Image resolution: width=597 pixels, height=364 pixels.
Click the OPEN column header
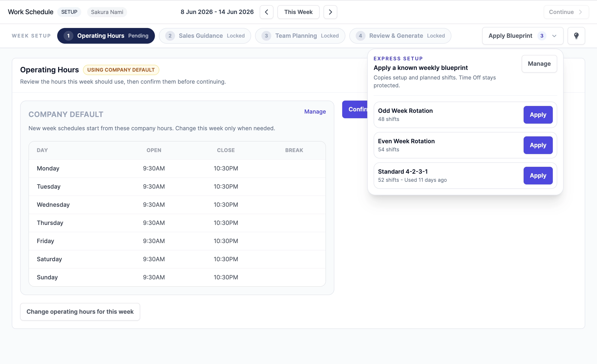[154, 150]
